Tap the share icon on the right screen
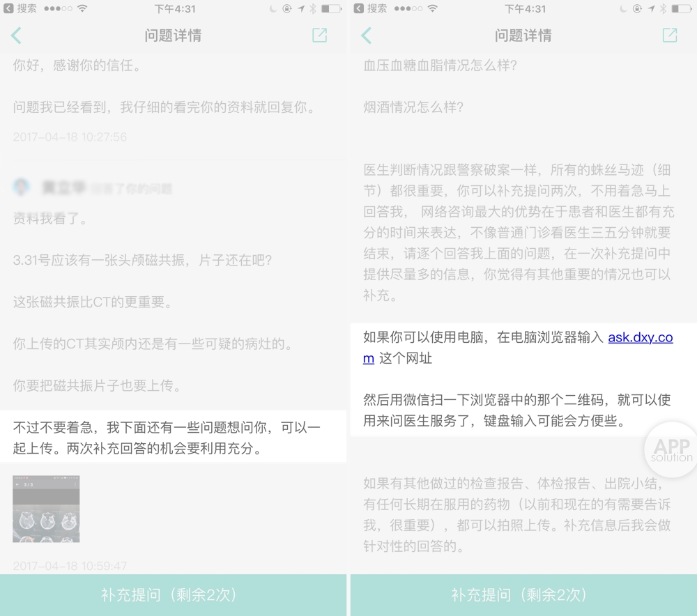697x616 pixels. tap(668, 36)
